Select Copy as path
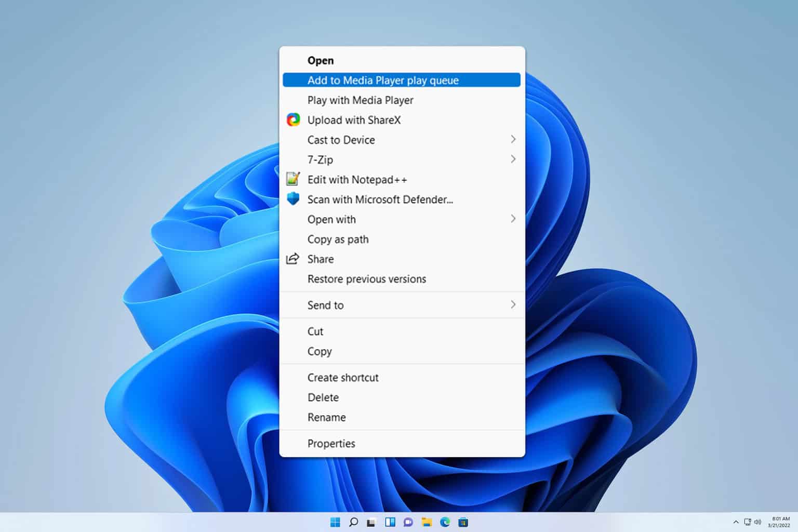The width and height of the screenshot is (798, 532). 402,239
